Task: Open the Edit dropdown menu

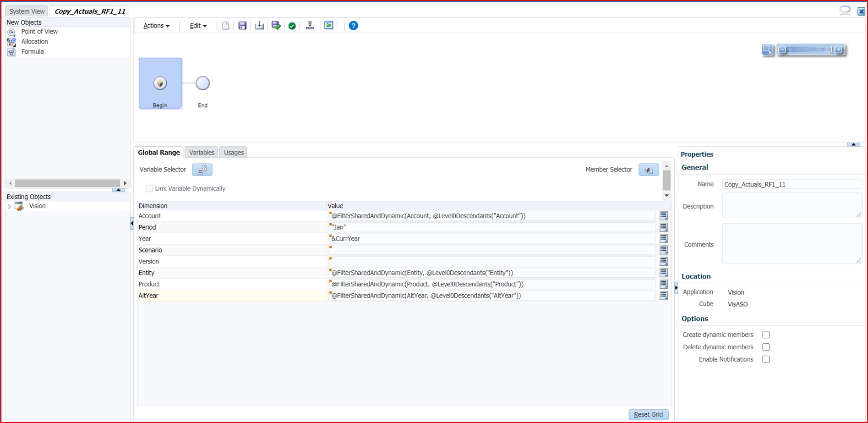Action: [x=198, y=26]
